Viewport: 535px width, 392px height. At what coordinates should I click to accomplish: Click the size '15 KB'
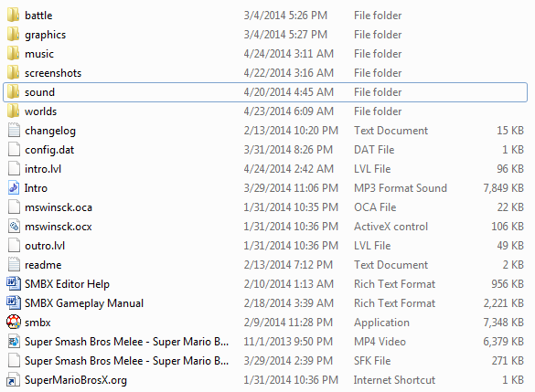510,131
